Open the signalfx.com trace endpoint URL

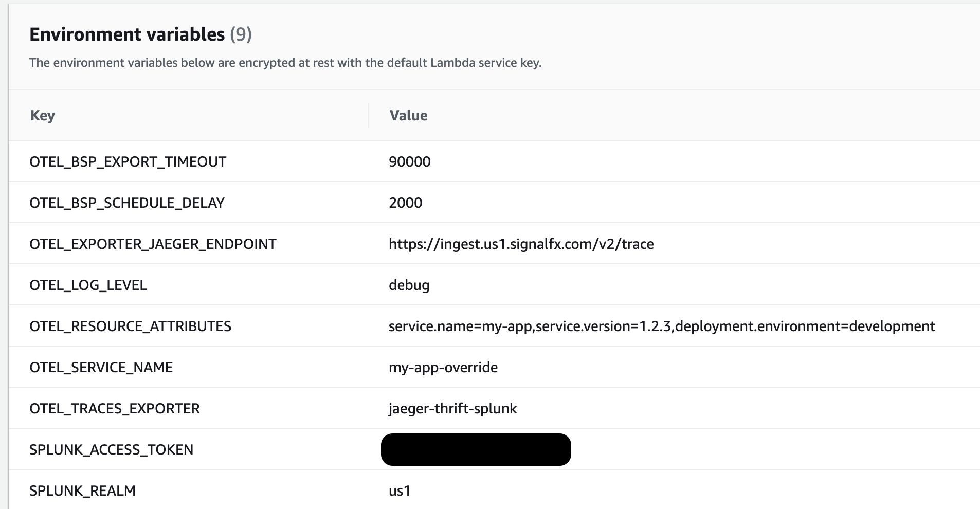pyautogui.click(x=520, y=244)
